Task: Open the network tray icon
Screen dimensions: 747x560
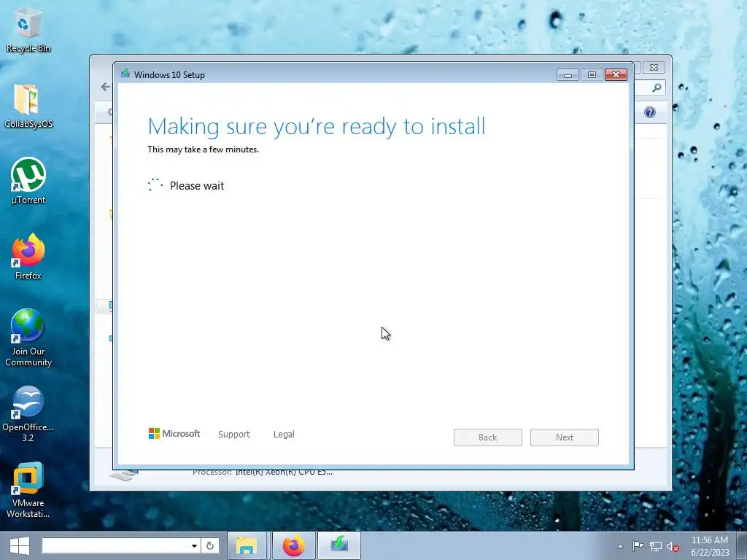Action: point(656,546)
